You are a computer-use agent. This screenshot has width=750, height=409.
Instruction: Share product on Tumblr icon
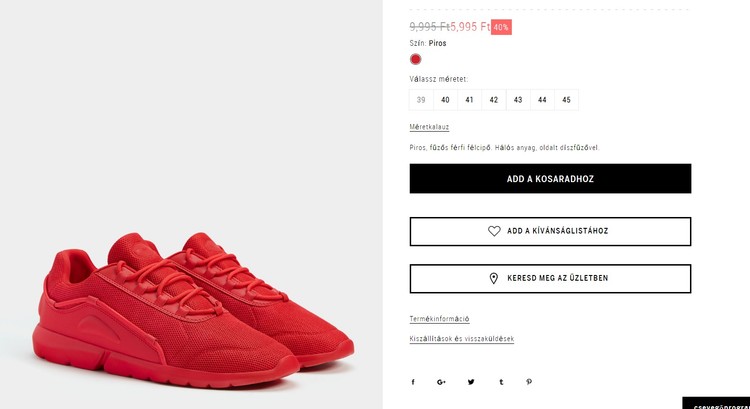(x=501, y=382)
